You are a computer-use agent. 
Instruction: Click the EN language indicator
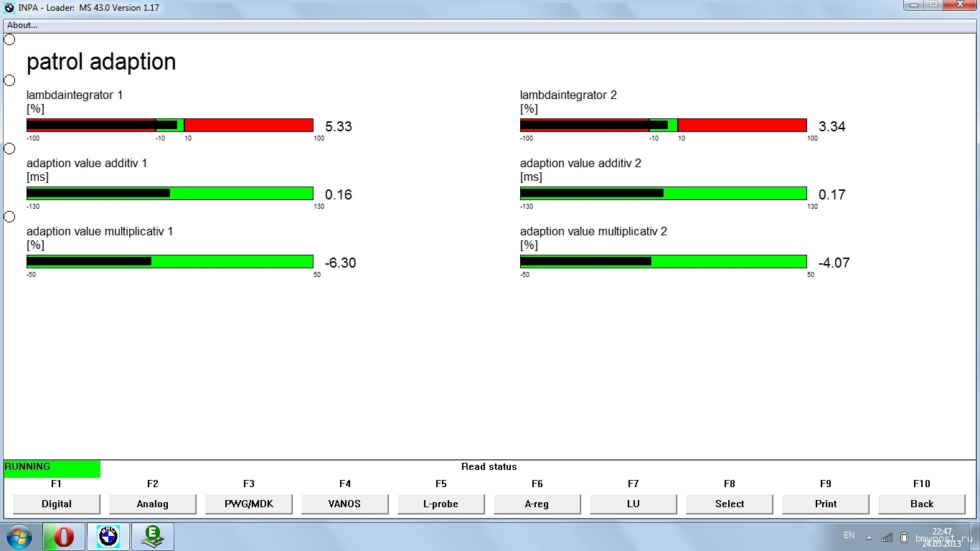click(849, 535)
